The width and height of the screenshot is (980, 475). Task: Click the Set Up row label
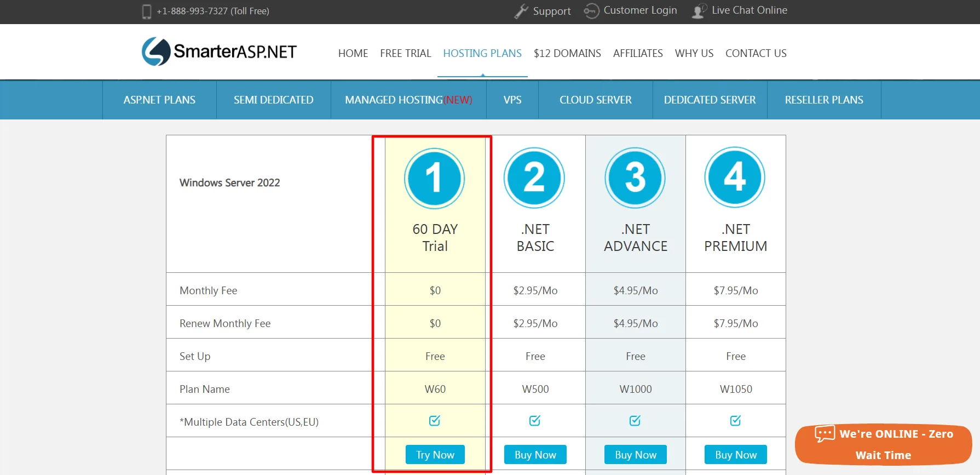[x=195, y=356]
